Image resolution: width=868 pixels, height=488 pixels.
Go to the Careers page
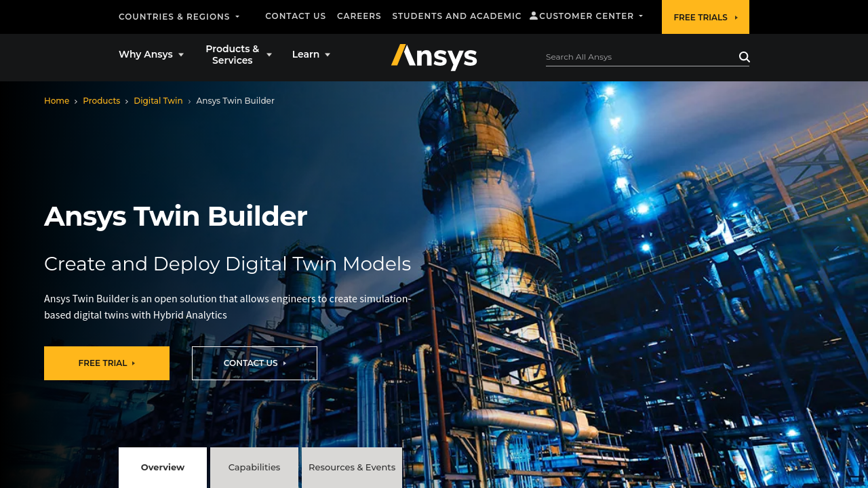click(x=359, y=16)
